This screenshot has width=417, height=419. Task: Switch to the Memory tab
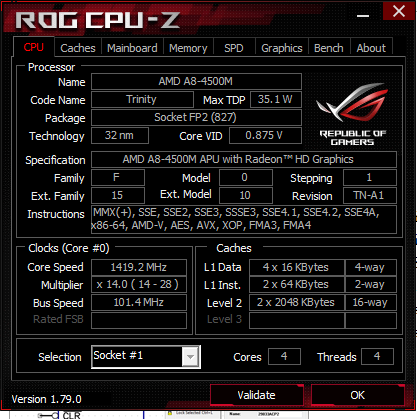point(188,48)
